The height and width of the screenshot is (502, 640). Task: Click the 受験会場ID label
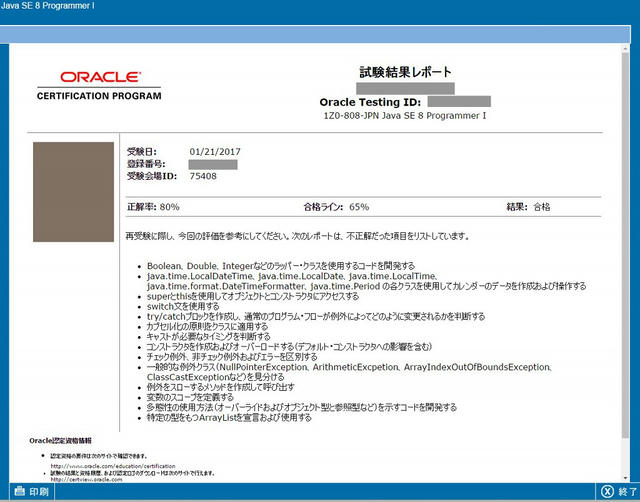[152, 176]
